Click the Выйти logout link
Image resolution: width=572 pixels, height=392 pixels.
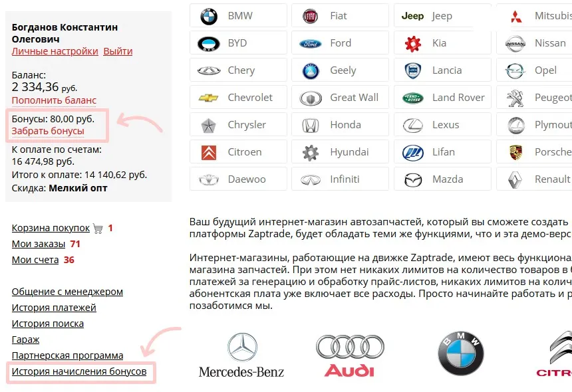[x=118, y=51]
